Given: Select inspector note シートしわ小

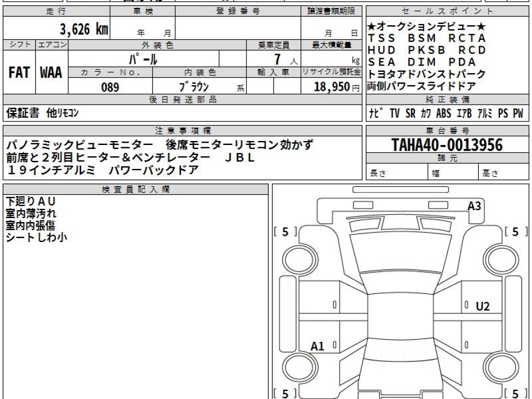Looking at the screenshot, I should coord(36,238).
